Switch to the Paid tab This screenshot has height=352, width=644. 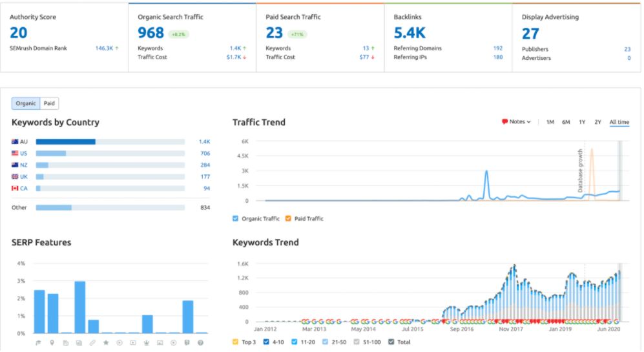(x=49, y=103)
